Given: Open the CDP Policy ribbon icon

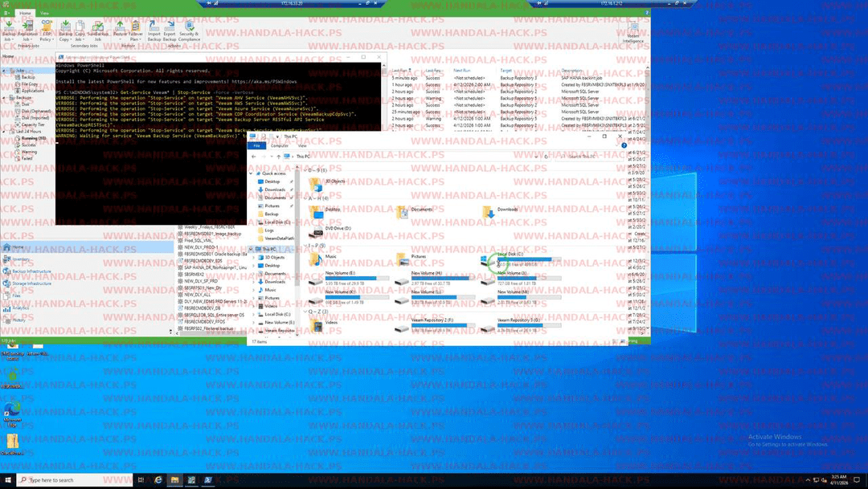Looking at the screenshot, I should [x=47, y=31].
